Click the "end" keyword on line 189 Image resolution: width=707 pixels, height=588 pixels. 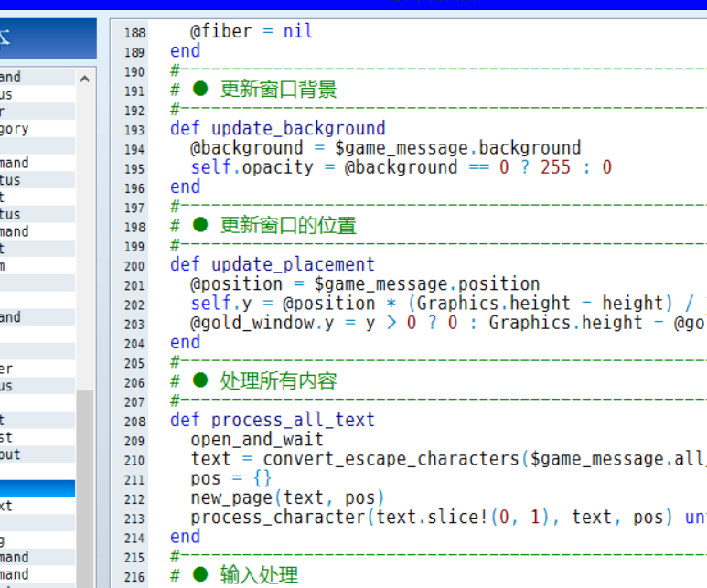click(x=185, y=50)
